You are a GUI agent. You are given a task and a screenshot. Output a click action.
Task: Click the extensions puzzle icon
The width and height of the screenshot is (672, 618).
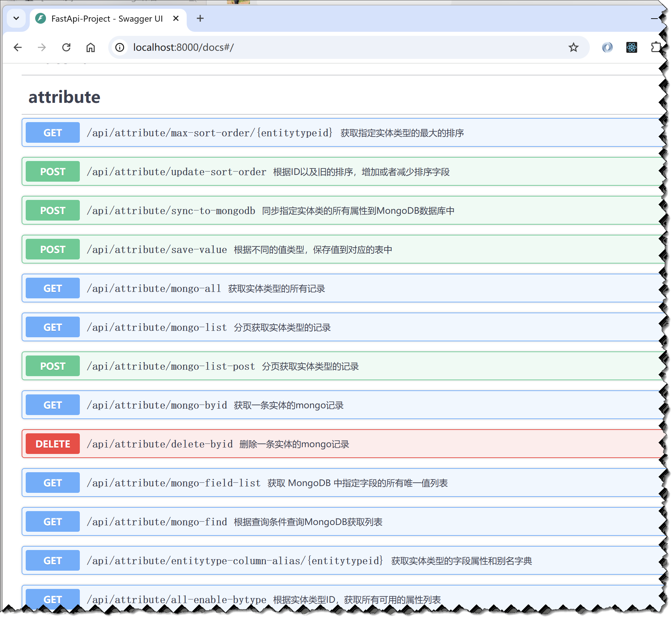[656, 47]
